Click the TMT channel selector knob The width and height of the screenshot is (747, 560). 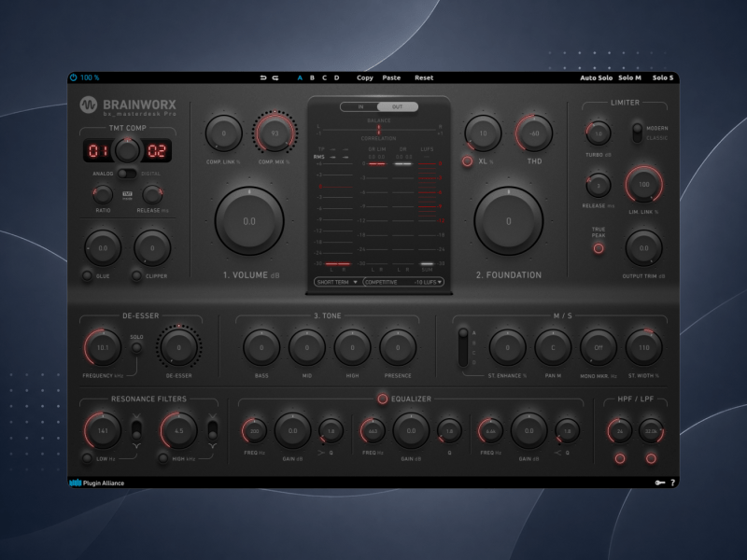127,151
